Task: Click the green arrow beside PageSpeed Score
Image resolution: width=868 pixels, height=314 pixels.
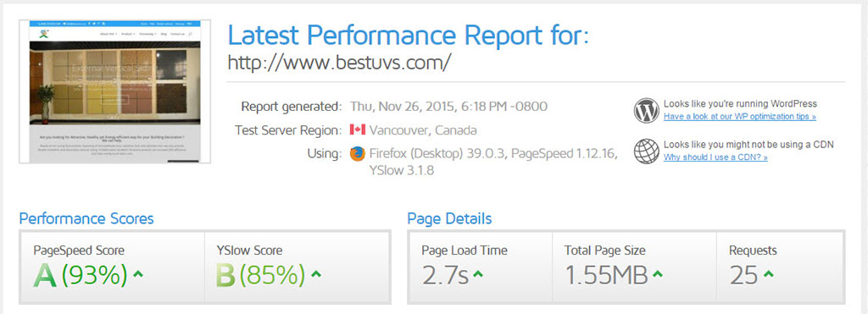Action: tap(138, 273)
